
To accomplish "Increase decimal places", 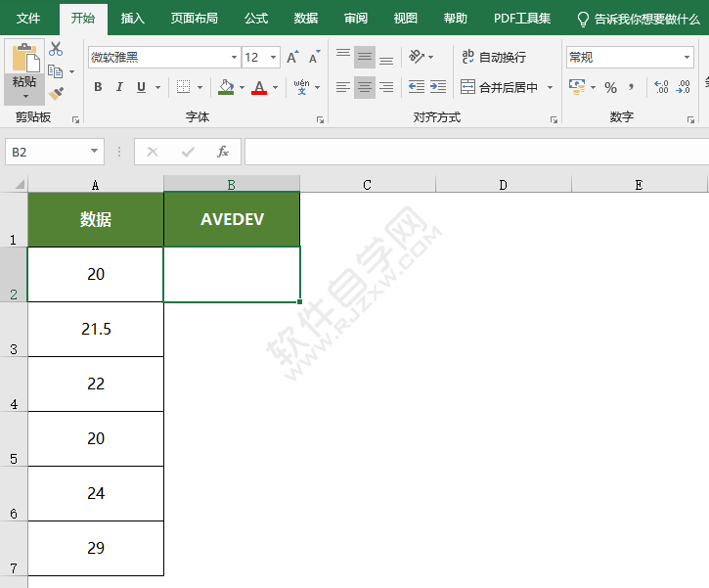I will pos(661,87).
